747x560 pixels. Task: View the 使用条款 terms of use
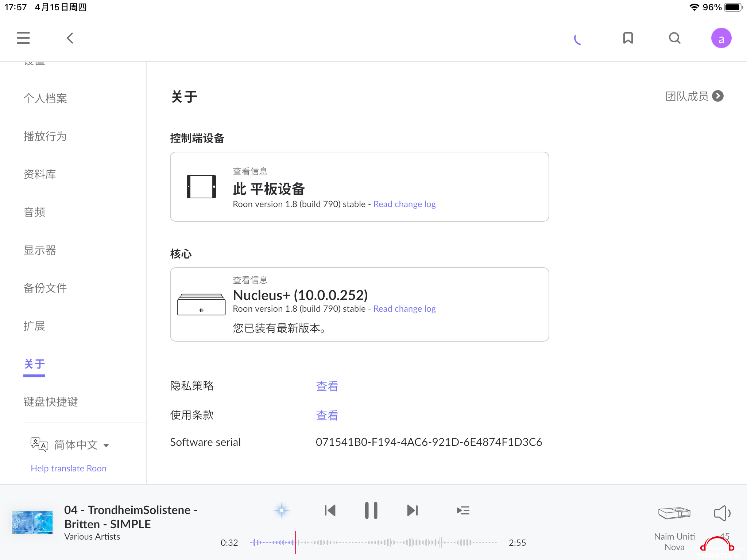click(x=327, y=415)
